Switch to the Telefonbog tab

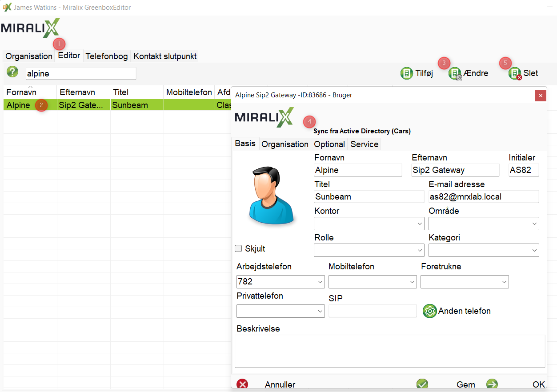(x=107, y=56)
